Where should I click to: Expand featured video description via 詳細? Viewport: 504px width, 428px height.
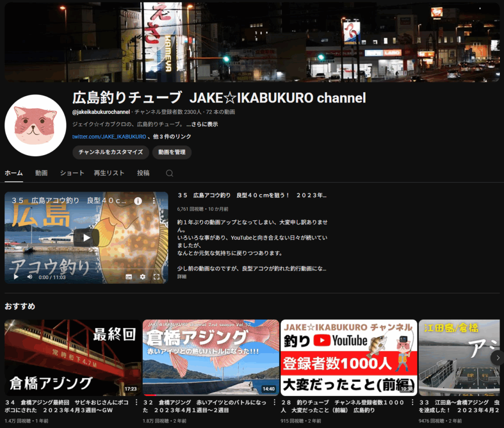click(x=182, y=276)
